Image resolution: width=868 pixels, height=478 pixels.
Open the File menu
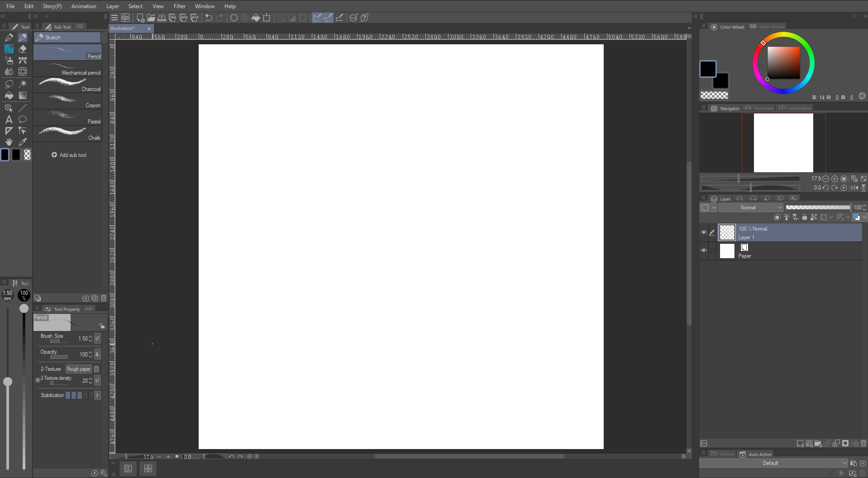tap(10, 6)
